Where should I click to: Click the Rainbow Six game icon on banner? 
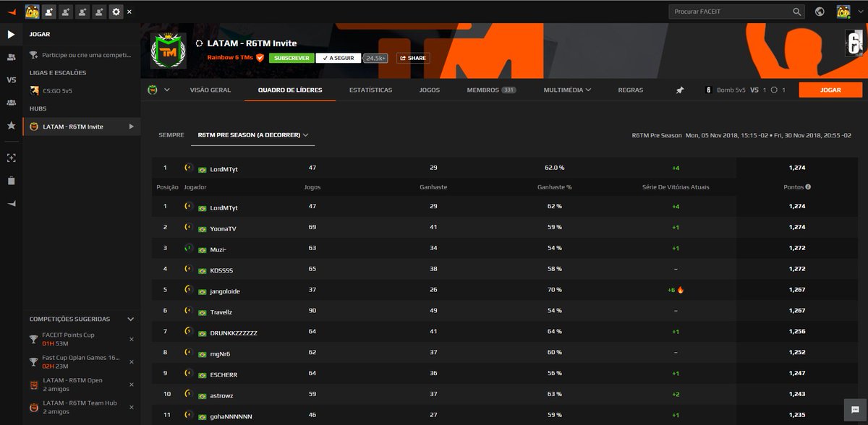coord(854,44)
